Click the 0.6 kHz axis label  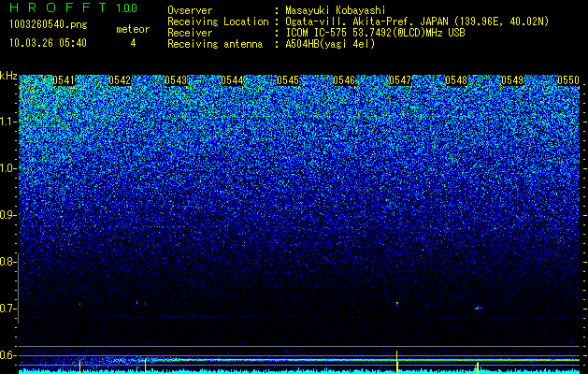click(x=7, y=355)
